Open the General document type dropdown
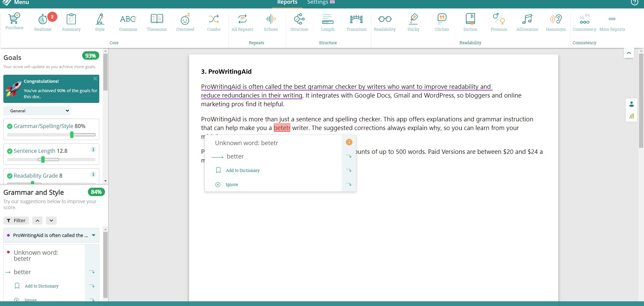The width and height of the screenshot is (644, 306). [x=37, y=111]
